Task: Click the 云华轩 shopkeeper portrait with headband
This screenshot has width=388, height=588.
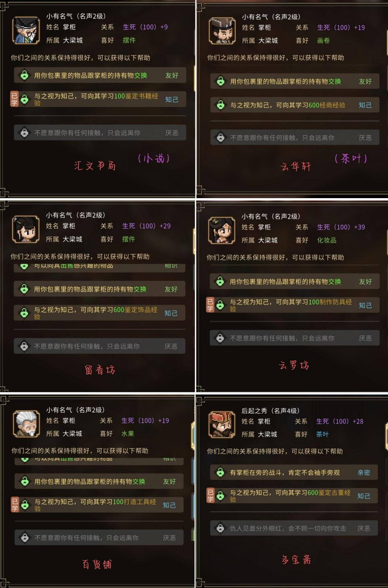Action: (222, 31)
